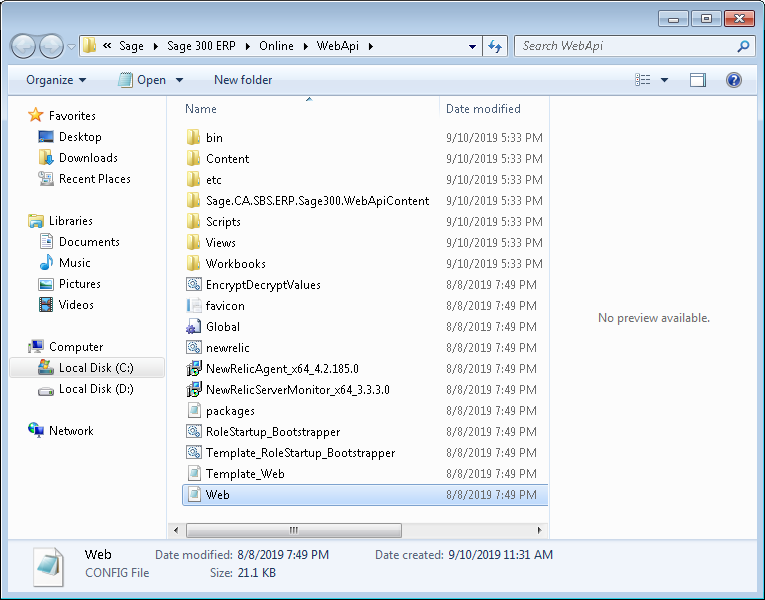
Task: Select Favorites in navigation pane
Action: 72,116
